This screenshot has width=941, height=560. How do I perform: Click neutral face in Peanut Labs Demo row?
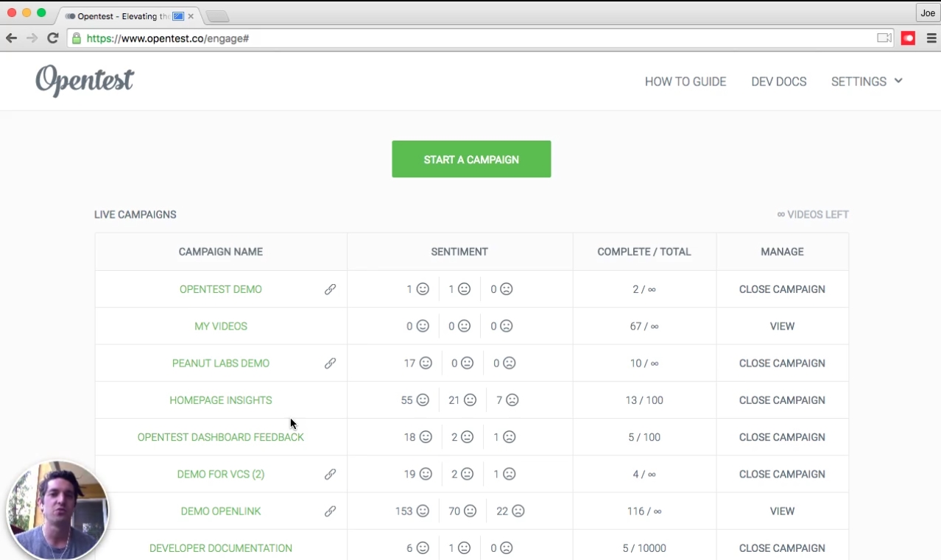(x=467, y=363)
